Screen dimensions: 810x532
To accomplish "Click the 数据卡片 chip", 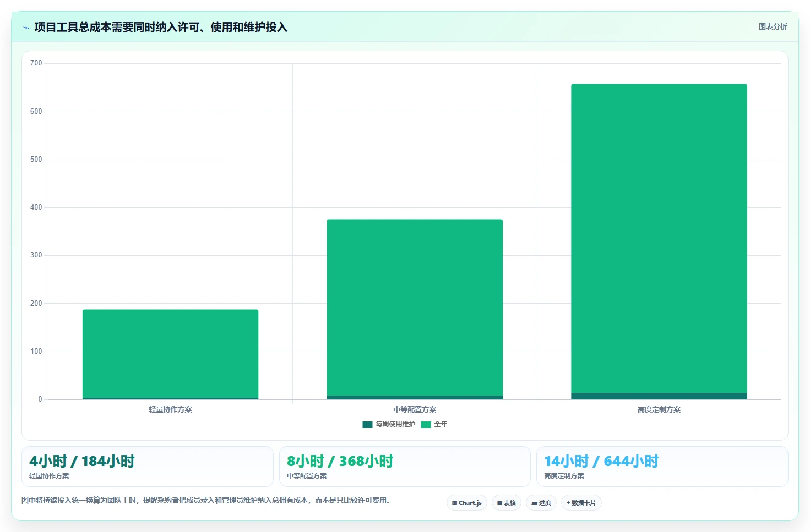I will 581,503.
